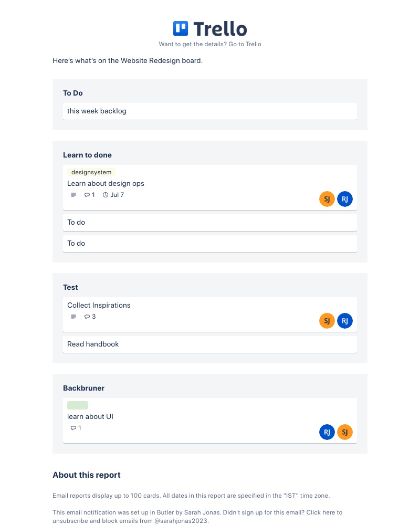Click the description icon on Collect Inspirations
420x525 pixels.
(73, 317)
